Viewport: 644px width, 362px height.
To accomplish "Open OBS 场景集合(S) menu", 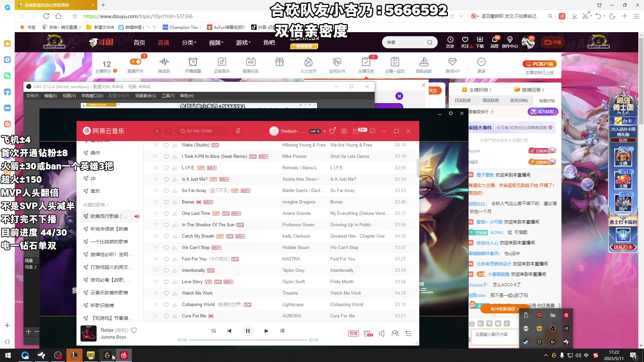I will coord(146,96).
